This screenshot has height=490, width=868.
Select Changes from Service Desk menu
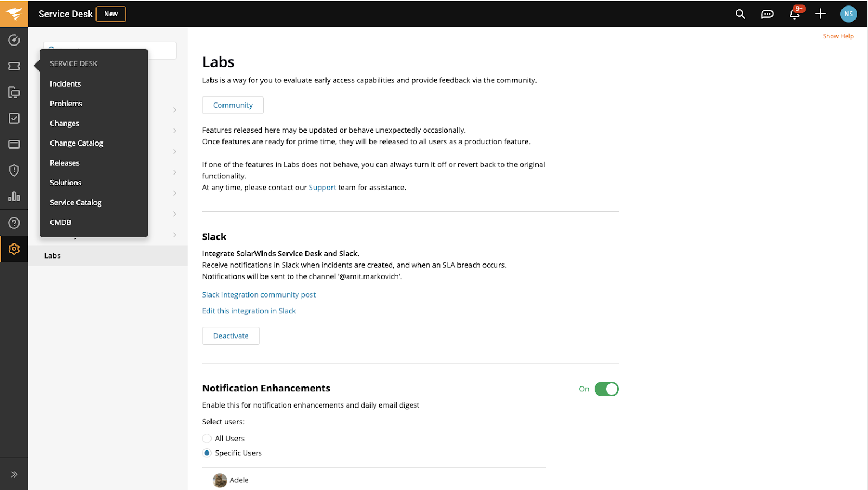pos(65,124)
